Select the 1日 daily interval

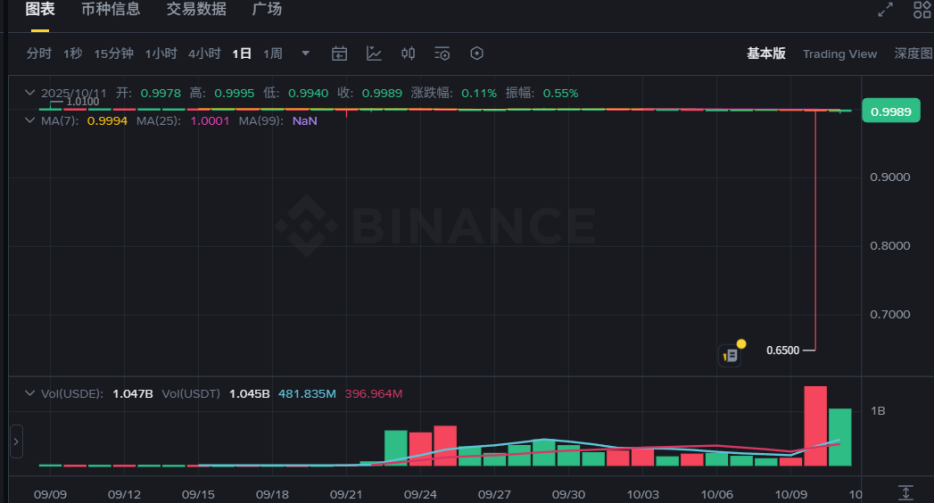(241, 54)
